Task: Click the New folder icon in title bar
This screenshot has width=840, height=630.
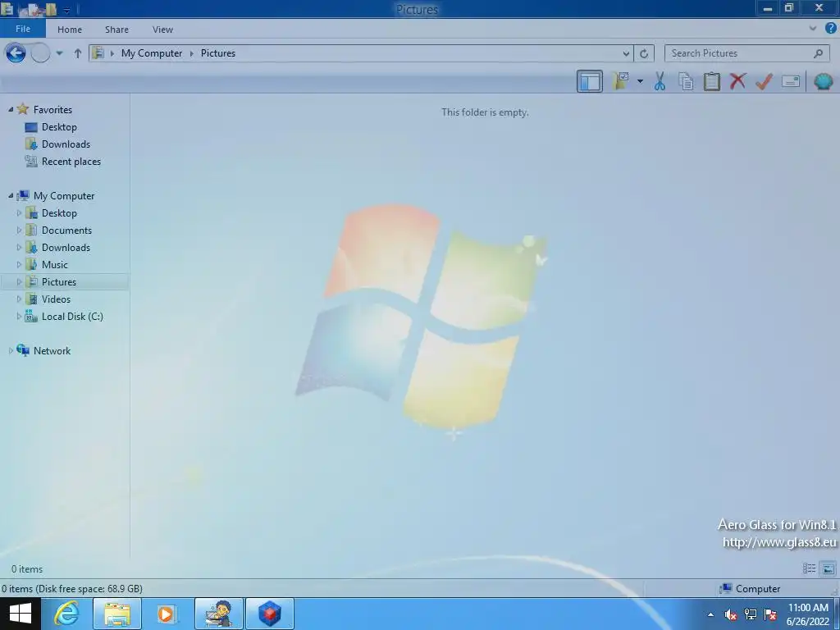Action: (50, 10)
